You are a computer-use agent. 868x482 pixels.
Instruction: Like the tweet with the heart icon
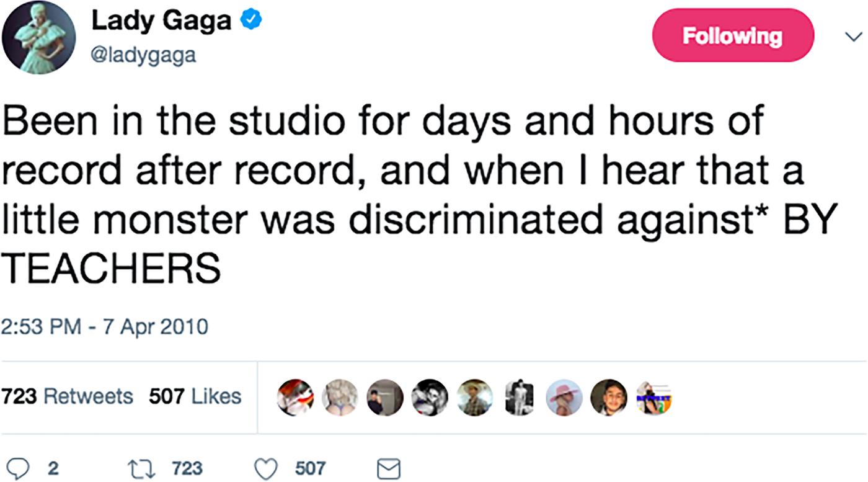[x=266, y=468]
